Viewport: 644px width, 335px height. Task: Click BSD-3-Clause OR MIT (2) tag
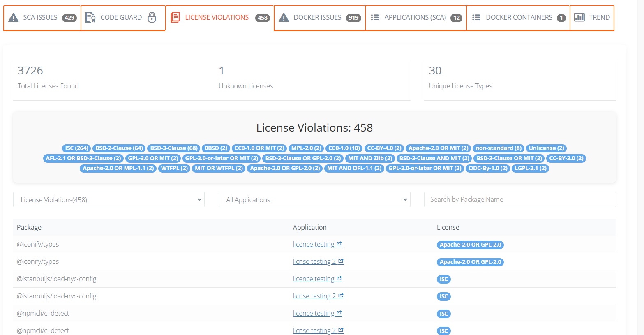click(x=509, y=158)
